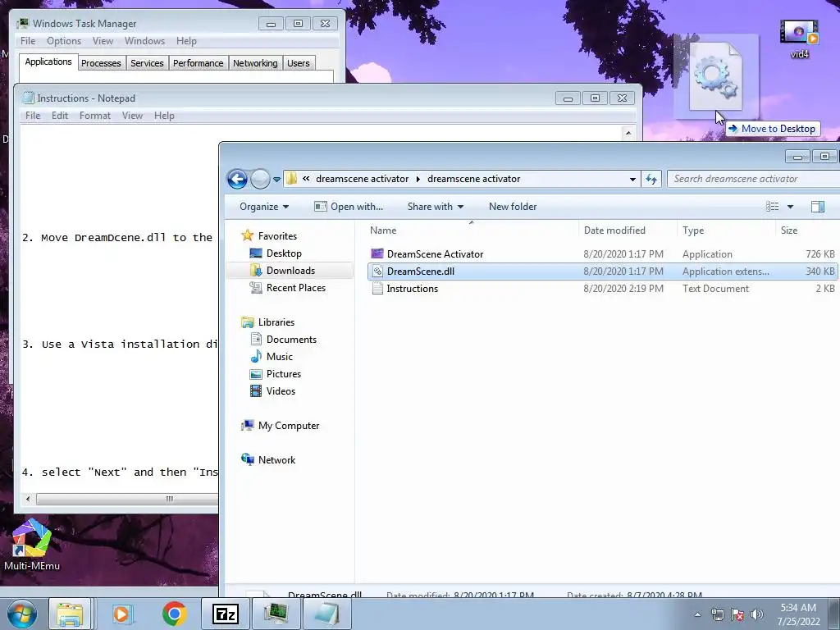This screenshot has height=630, width=840.
Task: Sort files by Date modified column header
Action: pyautogui.click(x=628, y=231)
